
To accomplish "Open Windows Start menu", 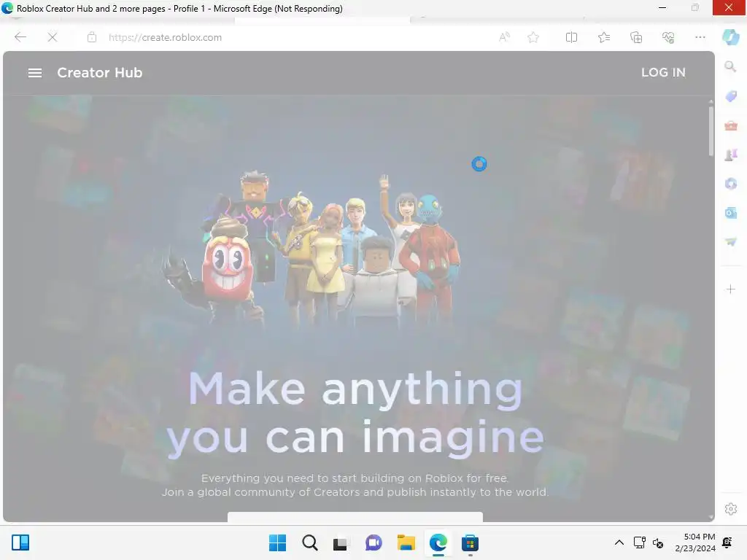I will click(277, 542).
